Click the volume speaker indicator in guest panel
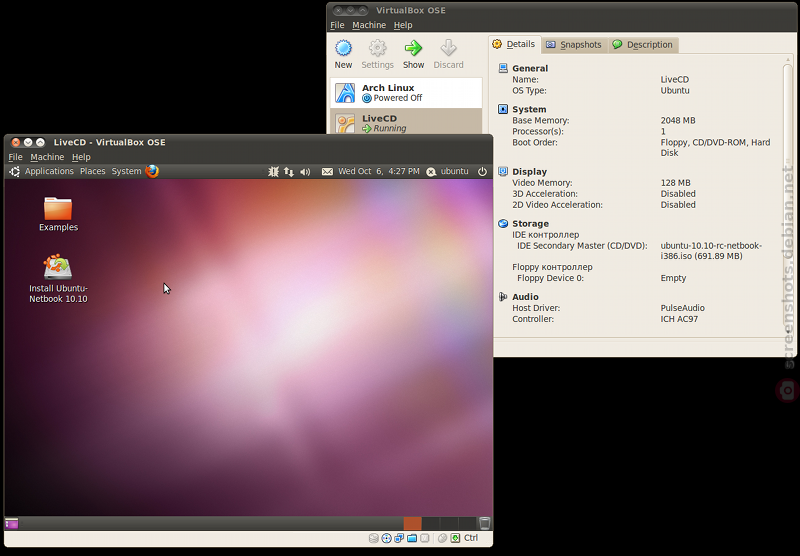Image resolution: width=800 pixels, height=556 pixels. point(305,172)
